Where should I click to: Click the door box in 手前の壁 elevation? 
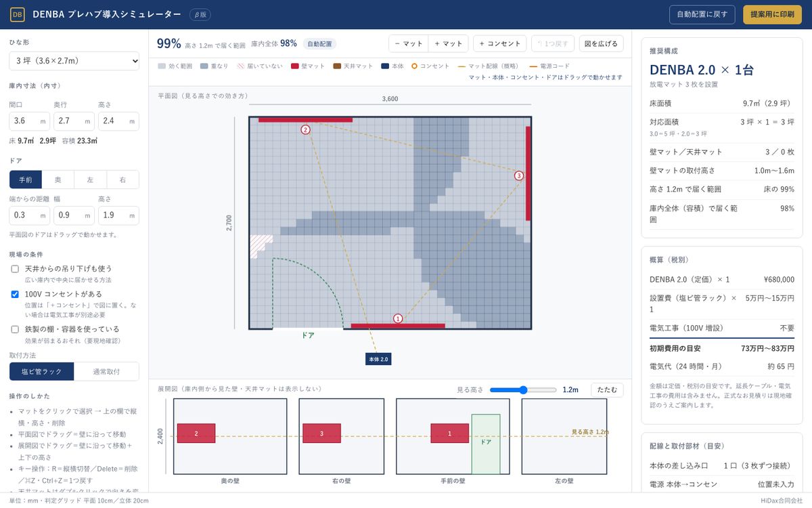[x=486, y=444]
